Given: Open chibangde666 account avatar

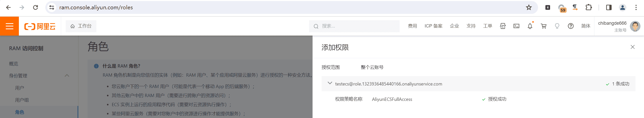Looking at the screenshot, I should pos(635,26).
